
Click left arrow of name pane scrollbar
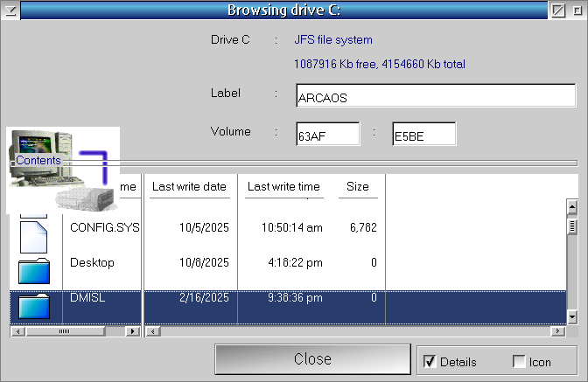16,332
